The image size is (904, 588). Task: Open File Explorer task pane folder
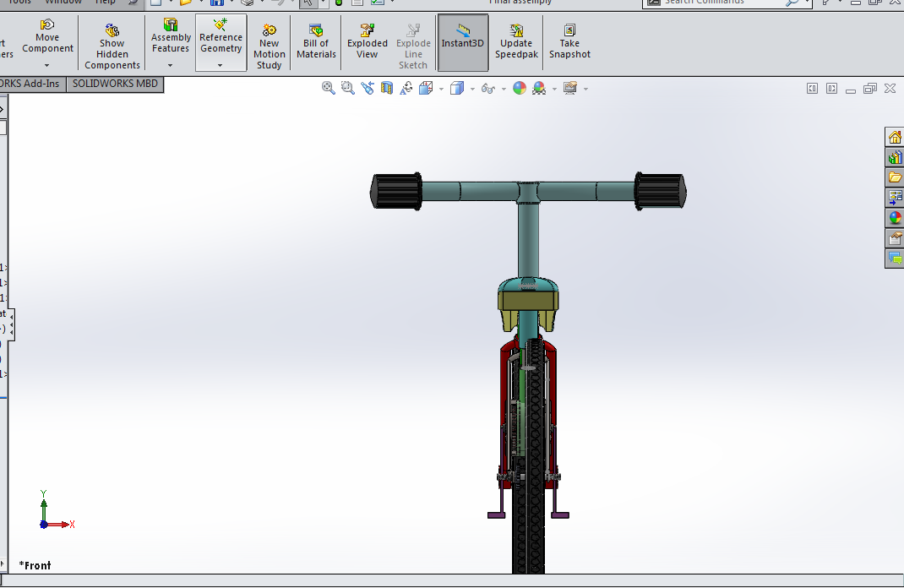[x=894, y=177]
